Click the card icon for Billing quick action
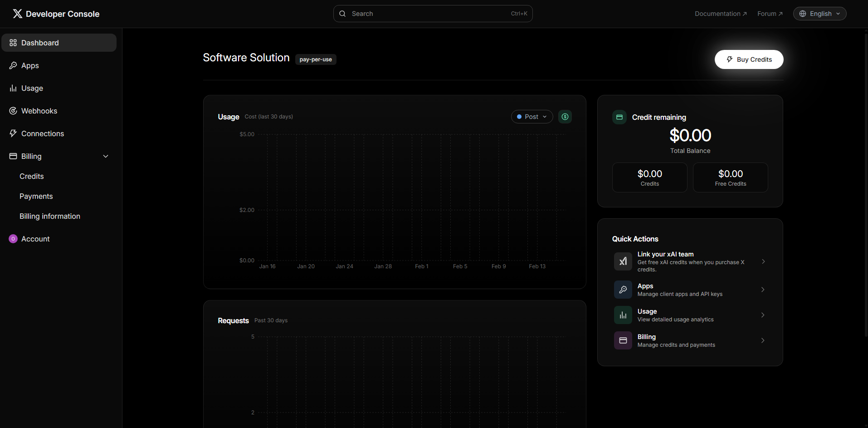This screenshot has width=868, height=428. point(623,340)
